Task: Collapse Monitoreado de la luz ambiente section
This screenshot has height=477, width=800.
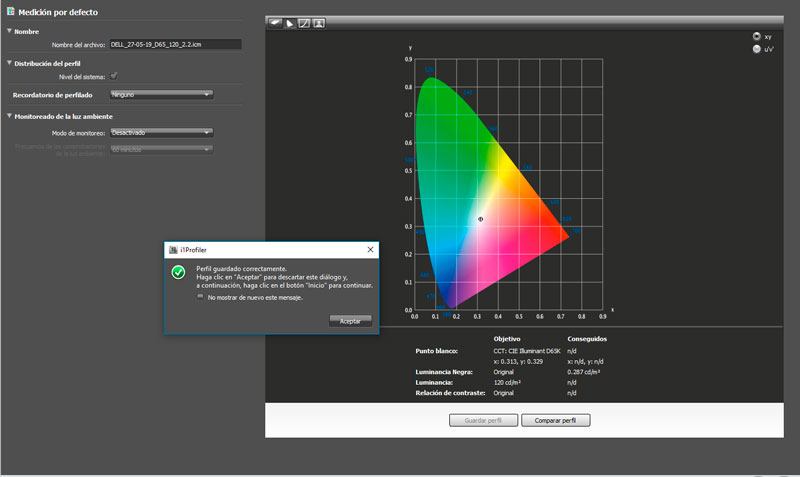Action: pyautogui.click(x=9, y=116)
